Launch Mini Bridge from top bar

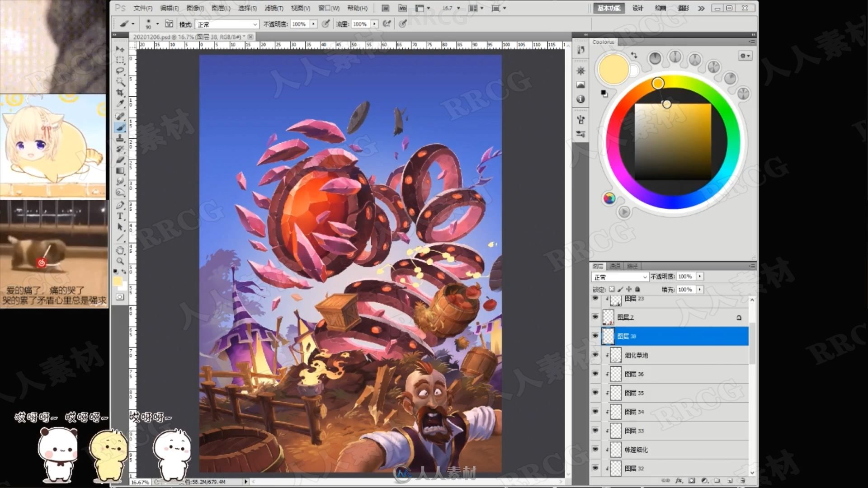tap(402, 8)
